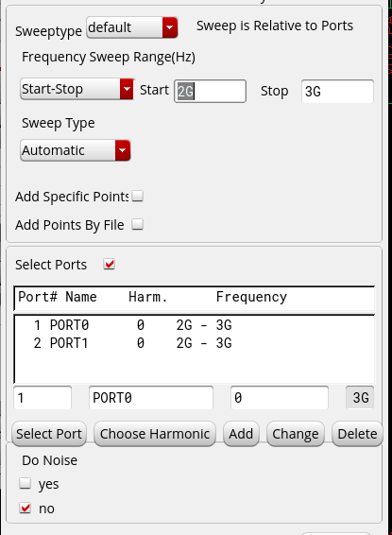Expand the Start-Stop range dropdown

coord(77,89)
